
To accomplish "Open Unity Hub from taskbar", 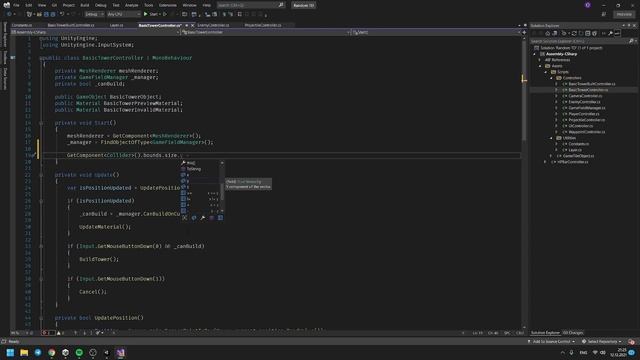I will point(65,353).
